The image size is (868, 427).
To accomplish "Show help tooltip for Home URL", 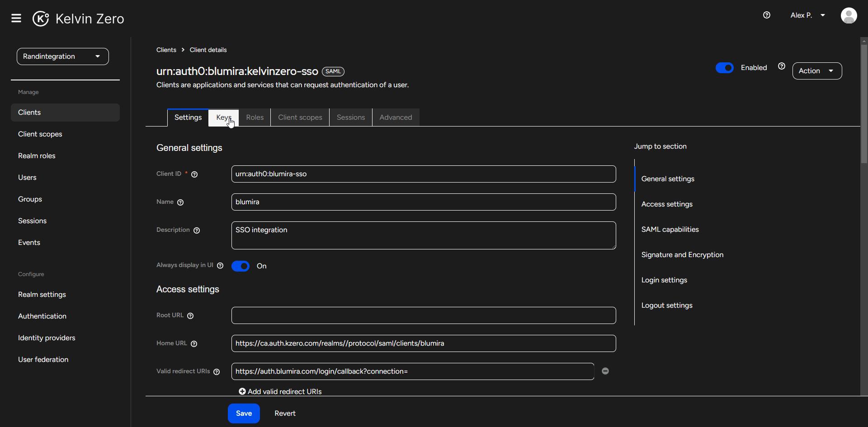I will coord(194,344).
